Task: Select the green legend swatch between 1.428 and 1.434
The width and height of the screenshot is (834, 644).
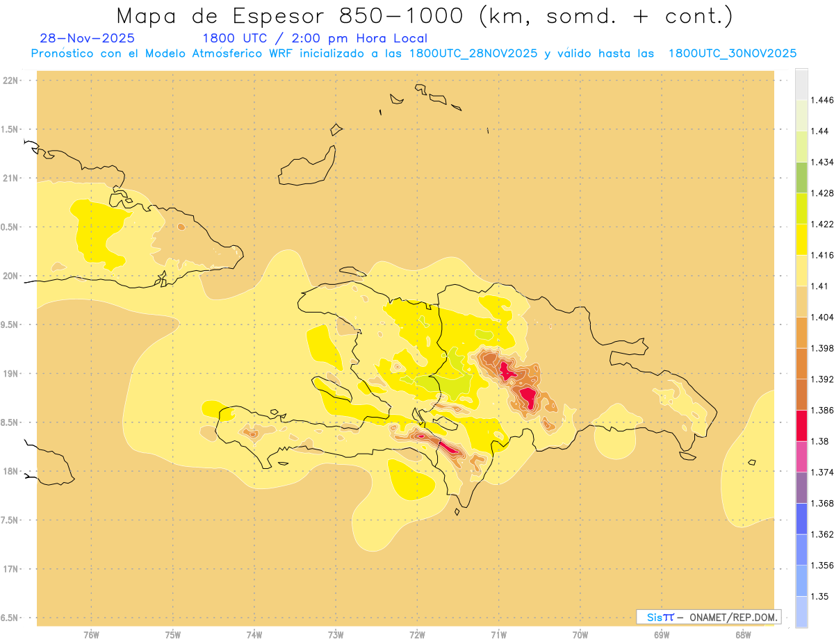Action: [x=801, y=177]
